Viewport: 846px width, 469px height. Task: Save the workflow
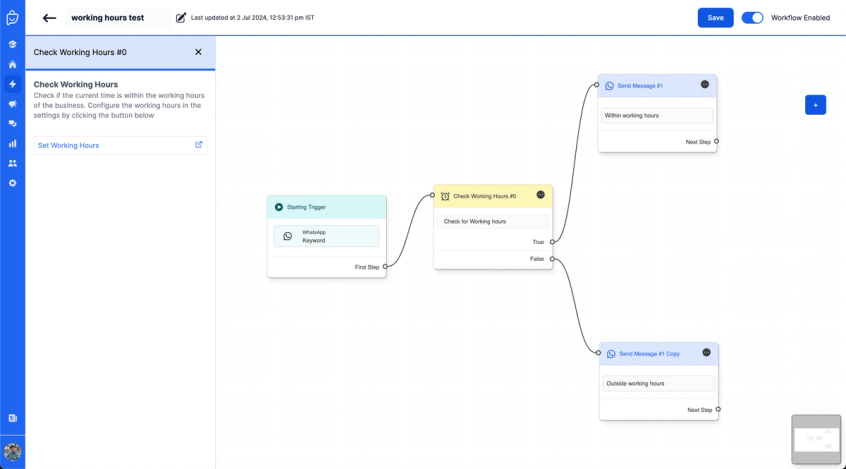tap(715, 18)
